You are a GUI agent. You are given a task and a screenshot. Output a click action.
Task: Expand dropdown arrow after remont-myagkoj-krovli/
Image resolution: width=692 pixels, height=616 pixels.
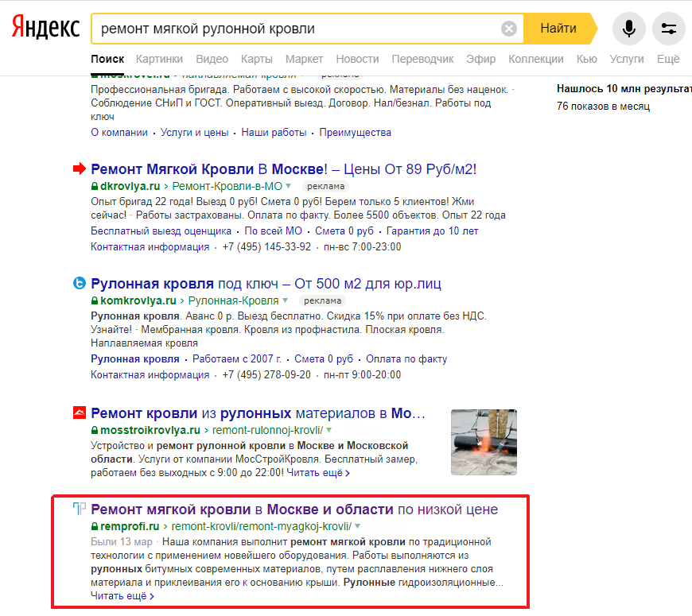357,525
